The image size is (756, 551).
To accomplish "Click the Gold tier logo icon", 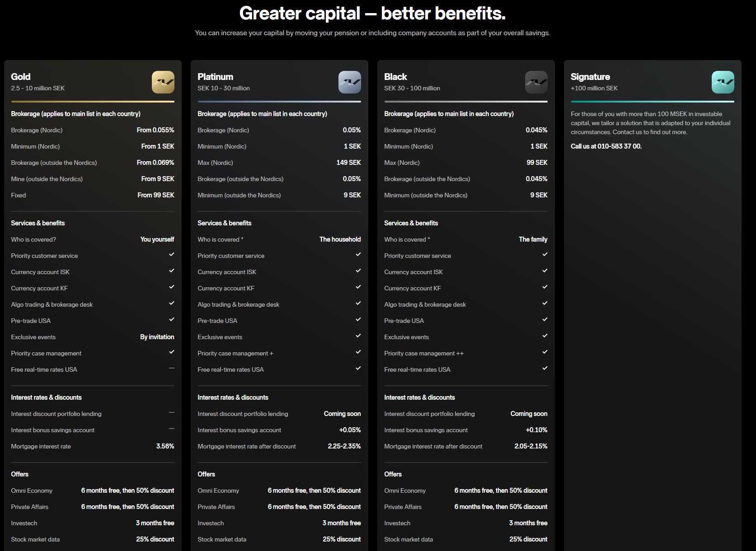I will [x=163, y=82].
